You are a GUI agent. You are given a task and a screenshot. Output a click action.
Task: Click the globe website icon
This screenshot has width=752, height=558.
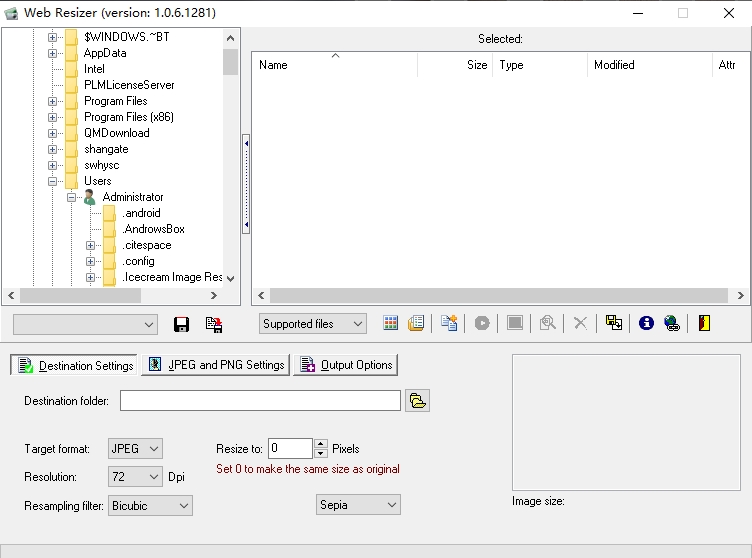[672, 323]
